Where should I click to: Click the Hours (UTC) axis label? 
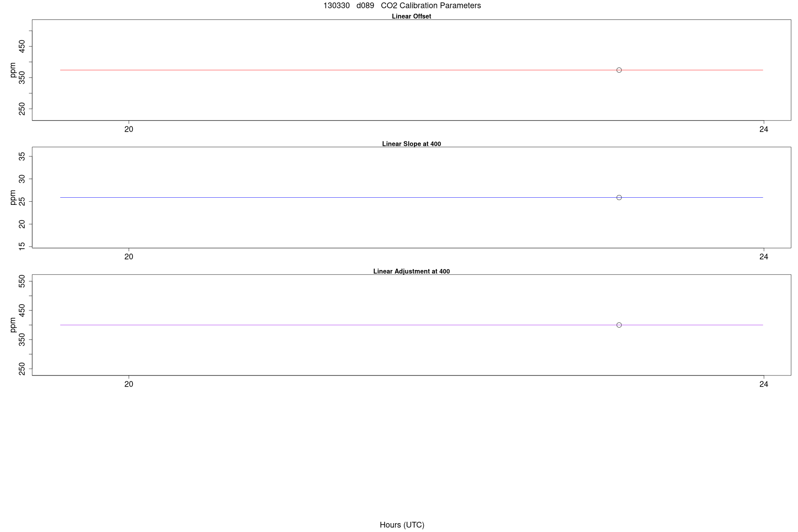[402, 525]
